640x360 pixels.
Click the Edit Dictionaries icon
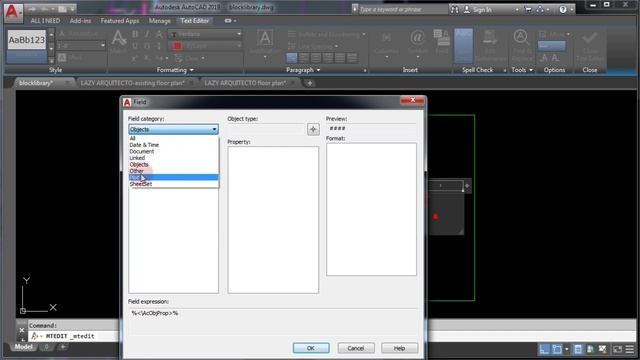coord(489,38)
